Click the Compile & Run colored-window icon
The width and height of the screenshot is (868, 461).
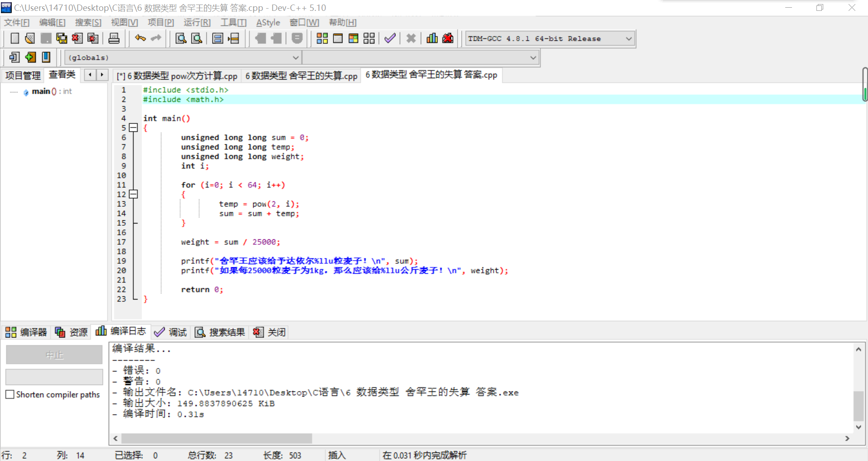[353, 38]
